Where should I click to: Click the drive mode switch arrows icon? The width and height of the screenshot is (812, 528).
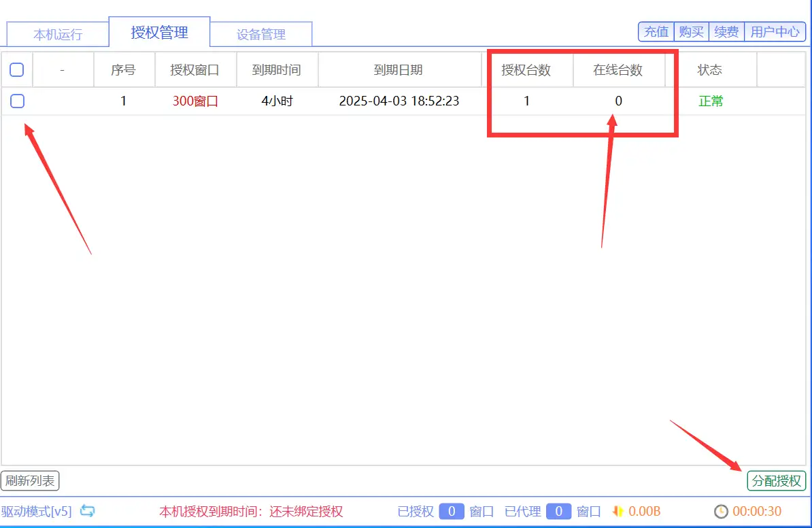(x=87, y=511)
